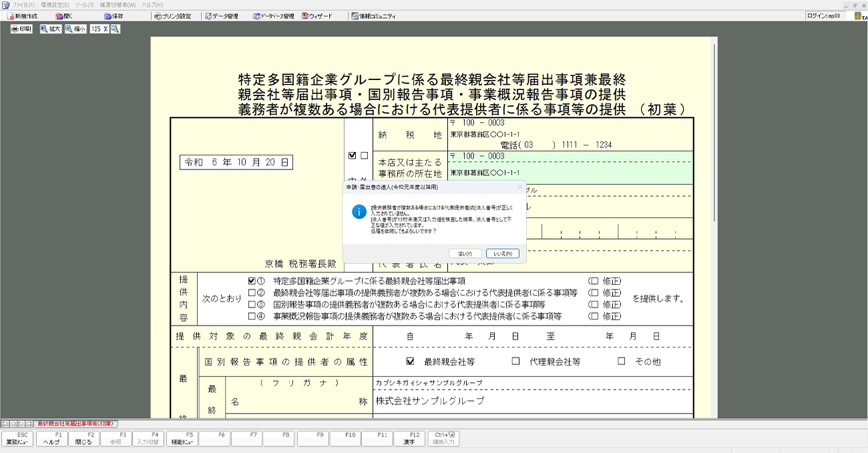The image size is (868, 453).
Task: Tick checkbox ② 最終親会社等届出事項の提供義務者
Action: [x=252, y=293]
